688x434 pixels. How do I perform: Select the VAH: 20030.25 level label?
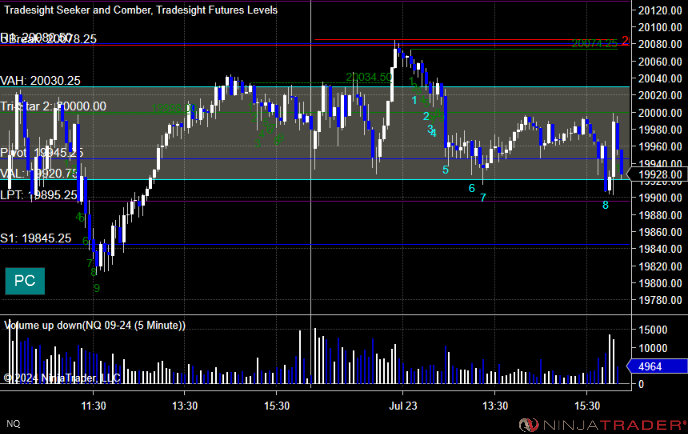40,81
